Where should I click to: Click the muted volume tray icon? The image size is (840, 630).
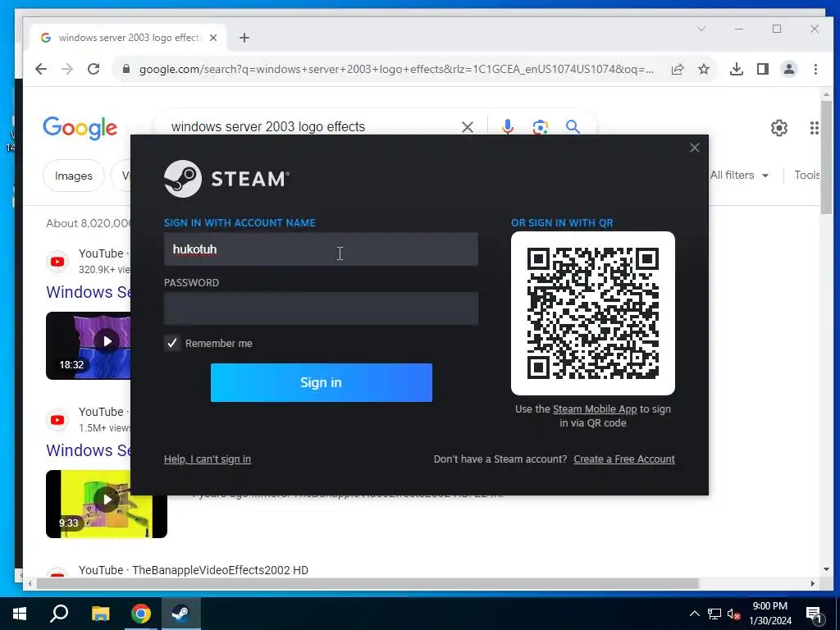(734, 614)
